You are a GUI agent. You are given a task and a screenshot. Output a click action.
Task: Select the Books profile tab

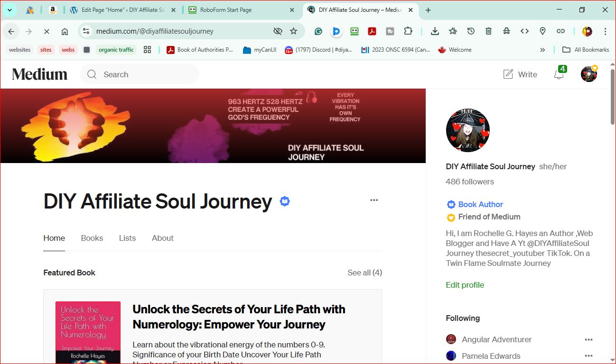(92, 238)
